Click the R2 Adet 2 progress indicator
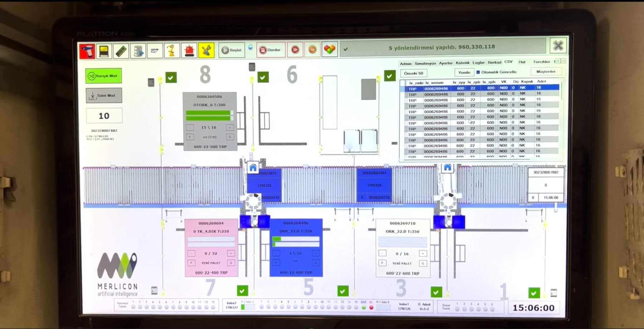The image size is (644, 329). [248, 307]
